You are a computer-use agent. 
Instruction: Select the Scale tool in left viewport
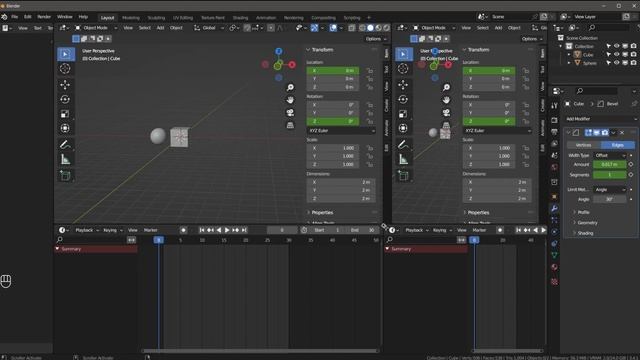[x=65, y=114]
